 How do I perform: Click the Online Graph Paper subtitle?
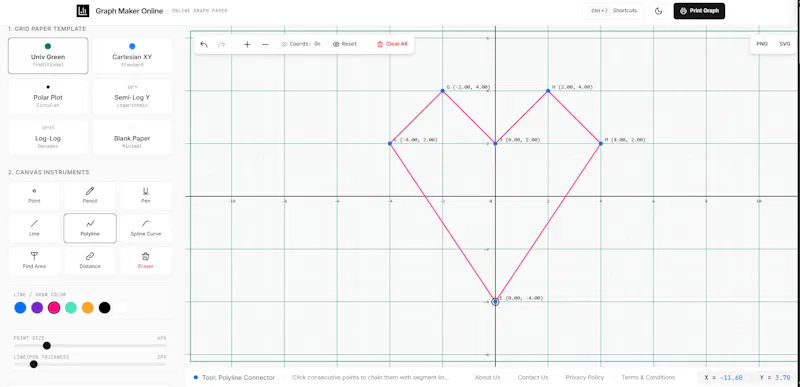point(199,11)
